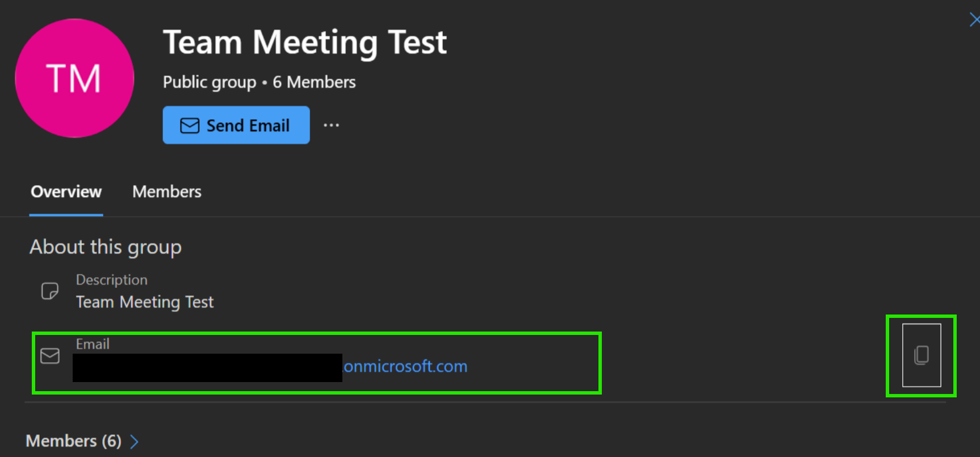Open the Members (6) section heading
The height and width of the screenshot is (457, 980).
(74, 441)
